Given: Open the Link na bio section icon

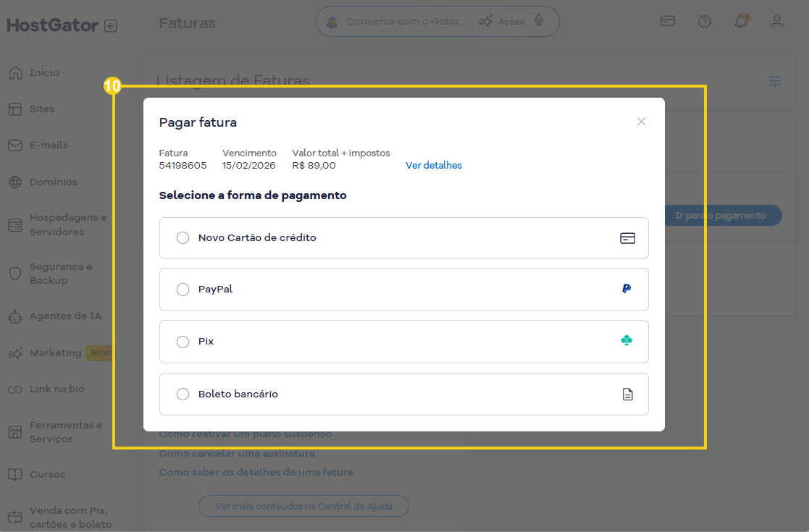Looking at the screenshot, I should pos(14,389).
